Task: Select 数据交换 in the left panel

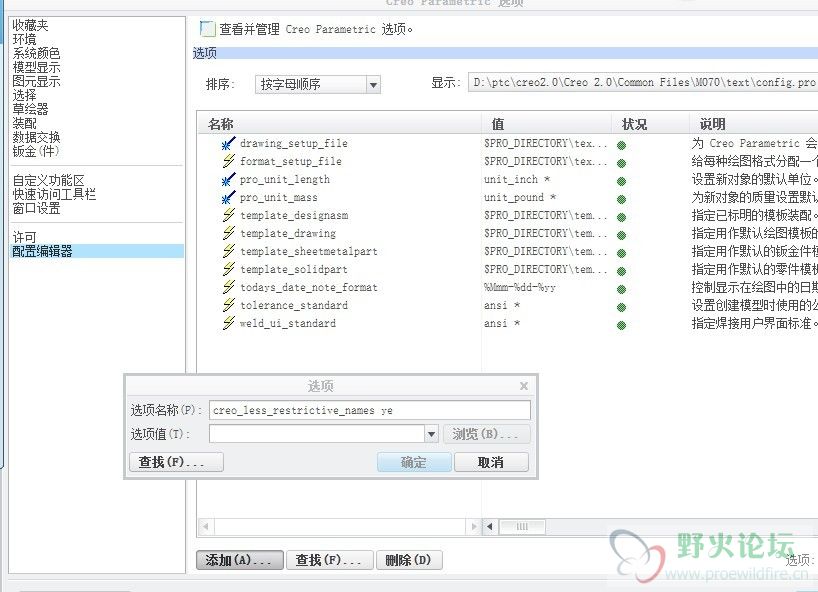Action: (x=37, y=138)
